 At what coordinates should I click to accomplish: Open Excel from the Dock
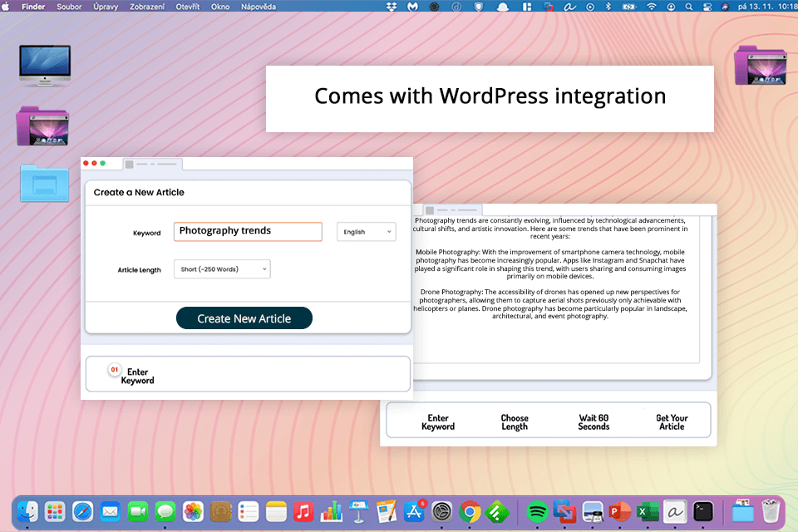coord(648,512)
